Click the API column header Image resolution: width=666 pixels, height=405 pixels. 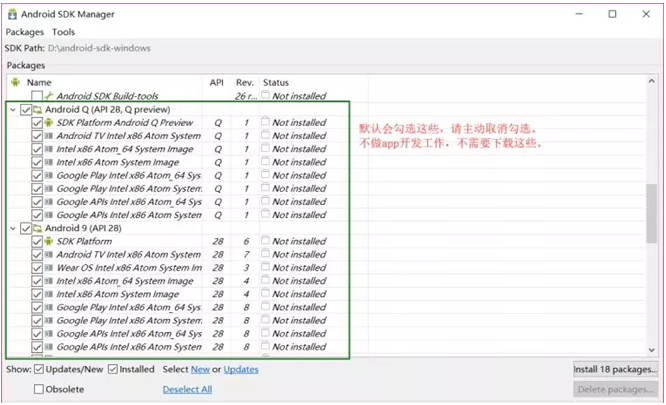[x=217, y=82]
